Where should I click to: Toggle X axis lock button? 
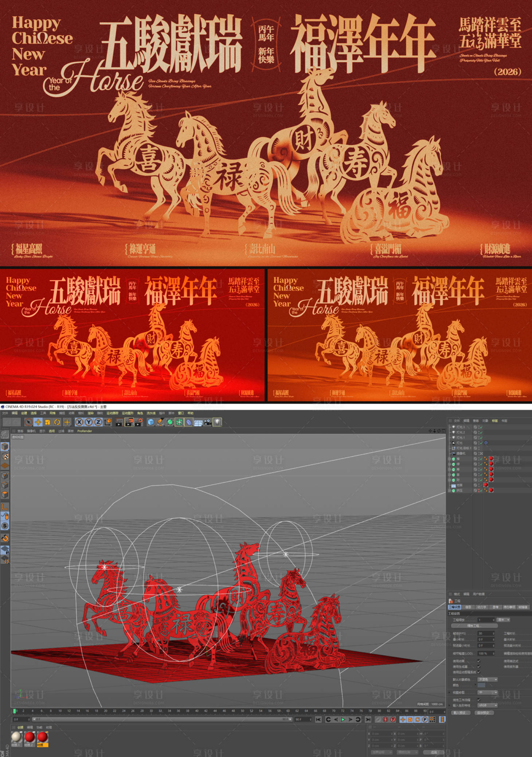(79, 422)
